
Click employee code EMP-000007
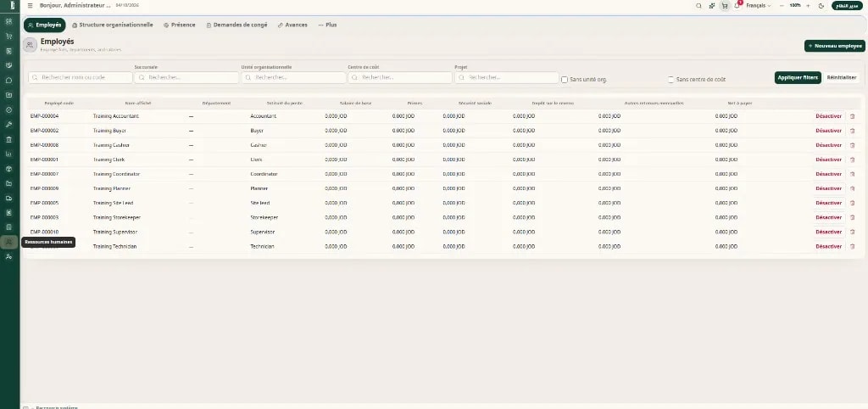[44, 174]
